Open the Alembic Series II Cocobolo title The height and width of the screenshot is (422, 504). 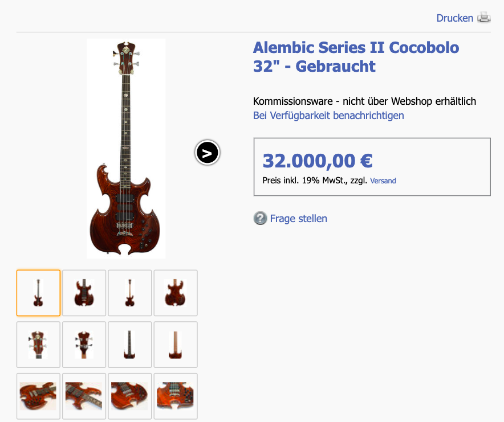pos(356,57)
